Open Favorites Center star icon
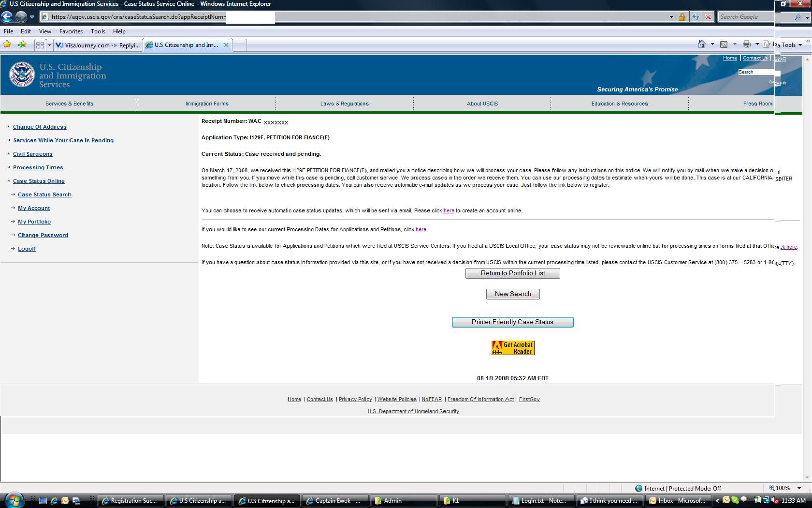 (x=7, y=45)
